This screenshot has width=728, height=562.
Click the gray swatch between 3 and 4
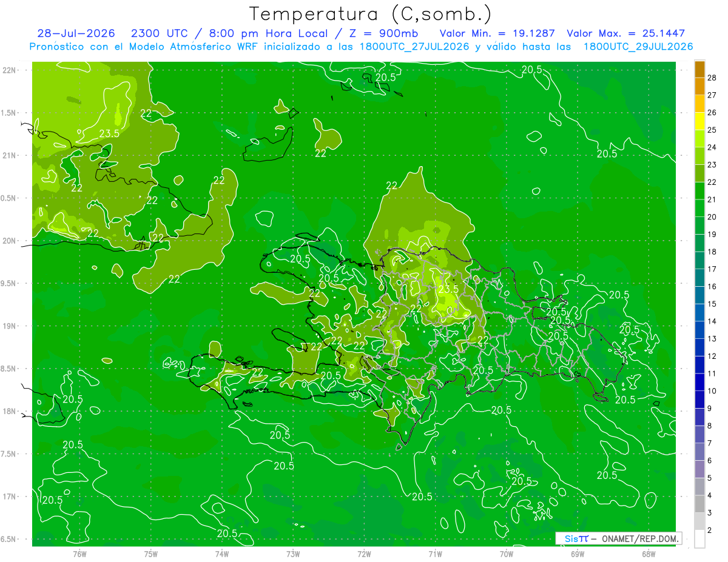[699, 504]
